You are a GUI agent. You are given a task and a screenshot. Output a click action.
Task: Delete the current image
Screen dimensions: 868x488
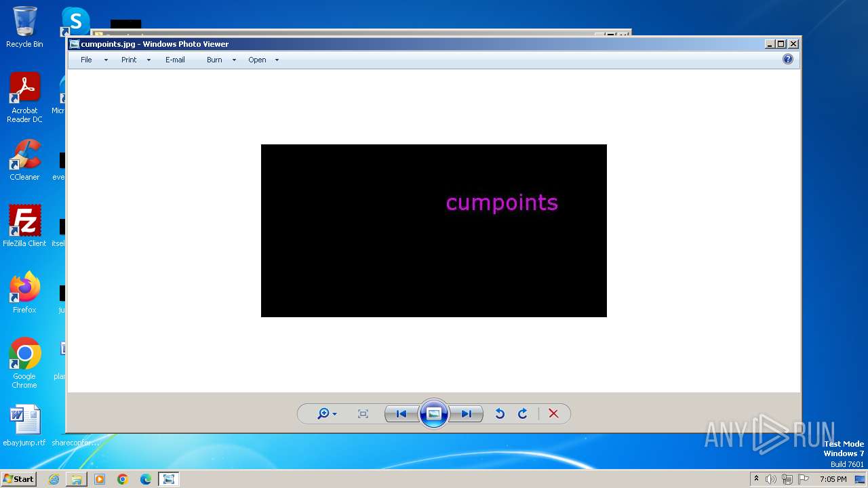point(553,413)
